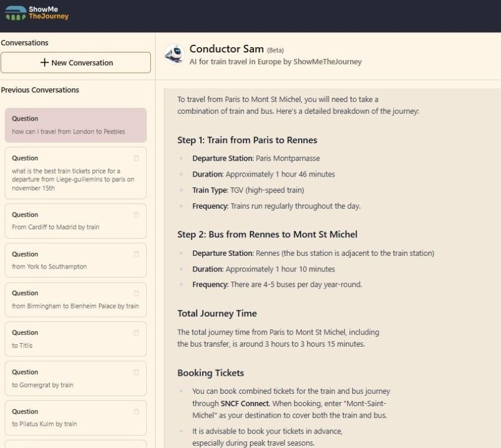Click the bold 'SNCF Connect' text
Screen dimensions: 501x448
245,404
